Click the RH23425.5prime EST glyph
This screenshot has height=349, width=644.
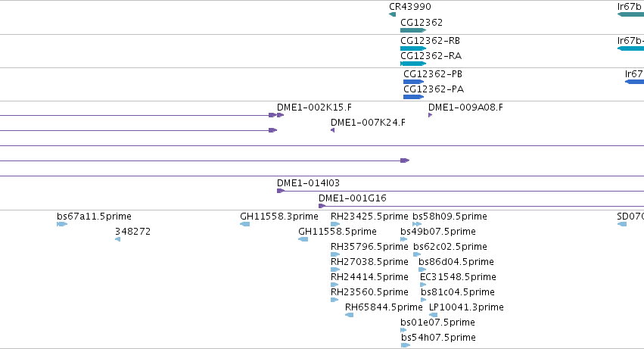(335, 224)
